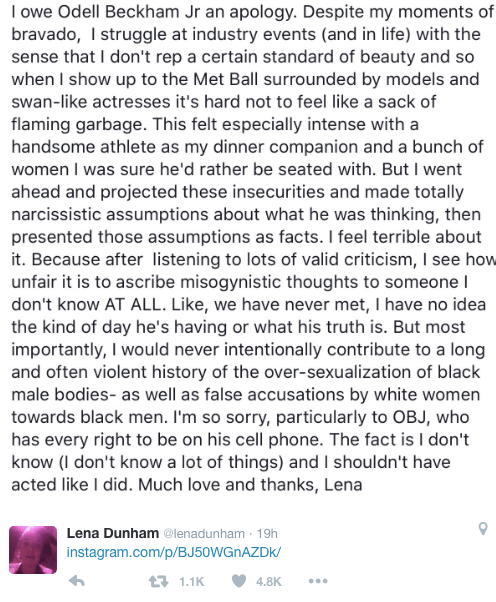Open the three-dot more options menu

coord(318,581)
